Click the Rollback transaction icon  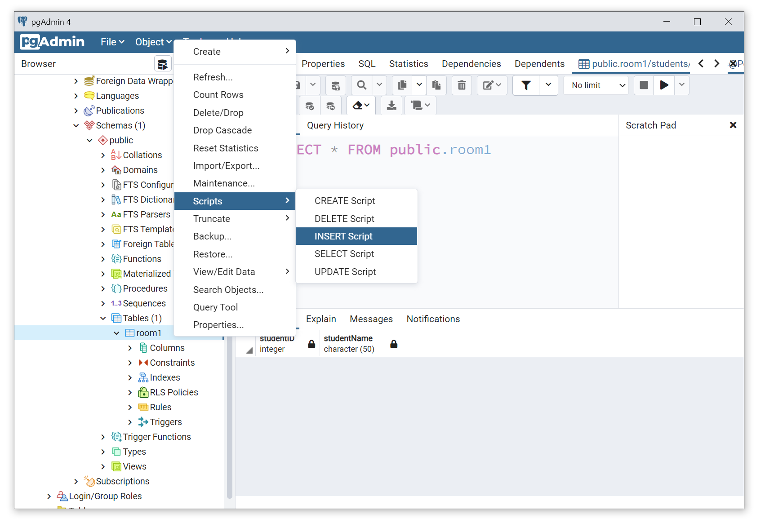[x=330, y=106]
